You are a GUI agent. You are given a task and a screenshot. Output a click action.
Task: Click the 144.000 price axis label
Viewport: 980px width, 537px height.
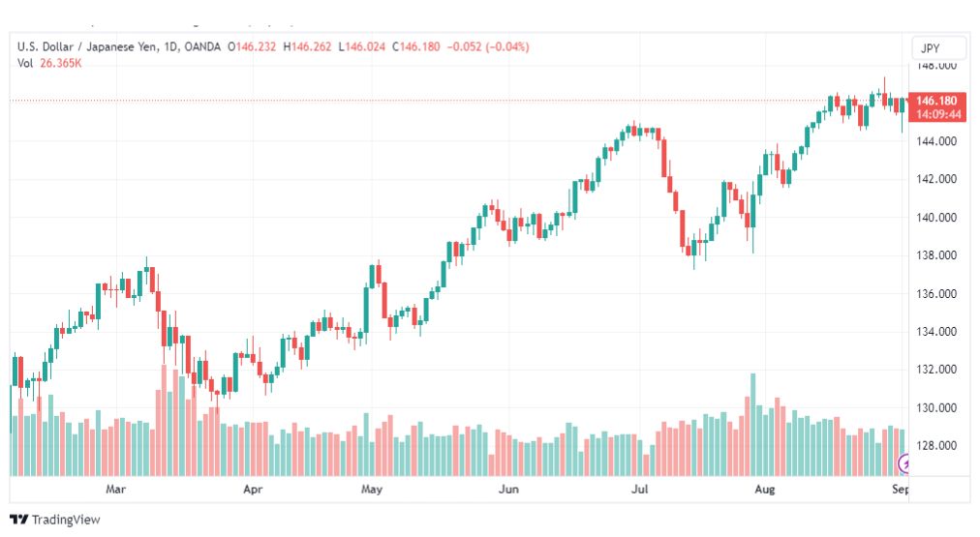coord(937,140)
